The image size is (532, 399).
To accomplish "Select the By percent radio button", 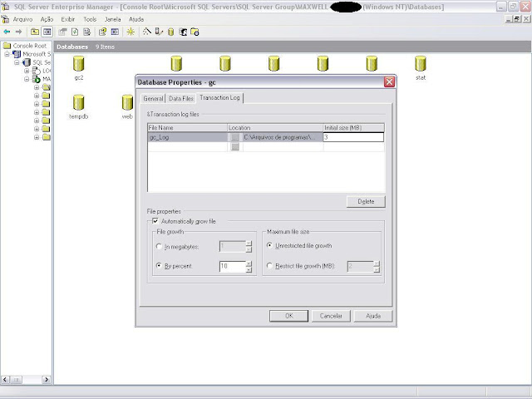I will point(159,266).
